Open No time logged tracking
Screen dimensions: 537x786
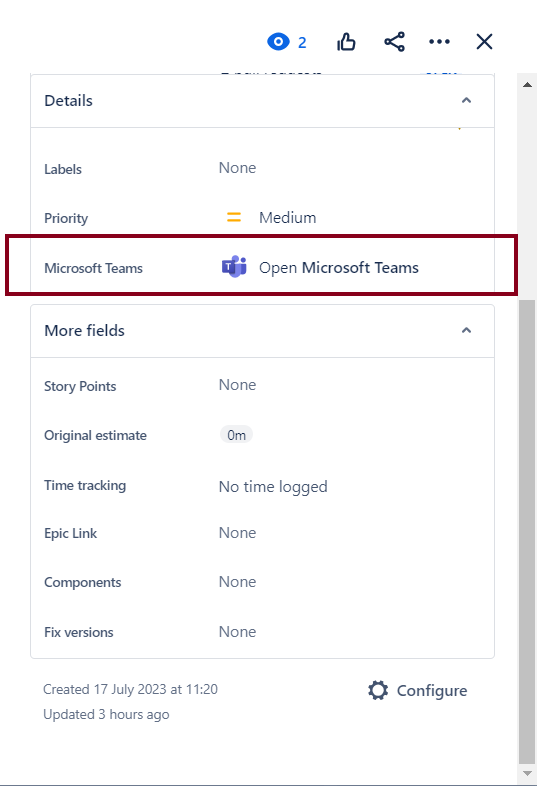click(x=273, y=486)
